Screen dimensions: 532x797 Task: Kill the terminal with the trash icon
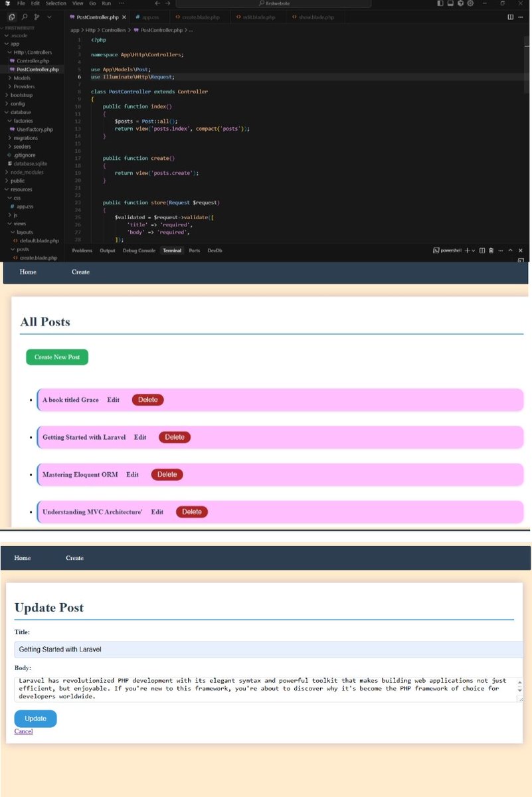(491, 250)
